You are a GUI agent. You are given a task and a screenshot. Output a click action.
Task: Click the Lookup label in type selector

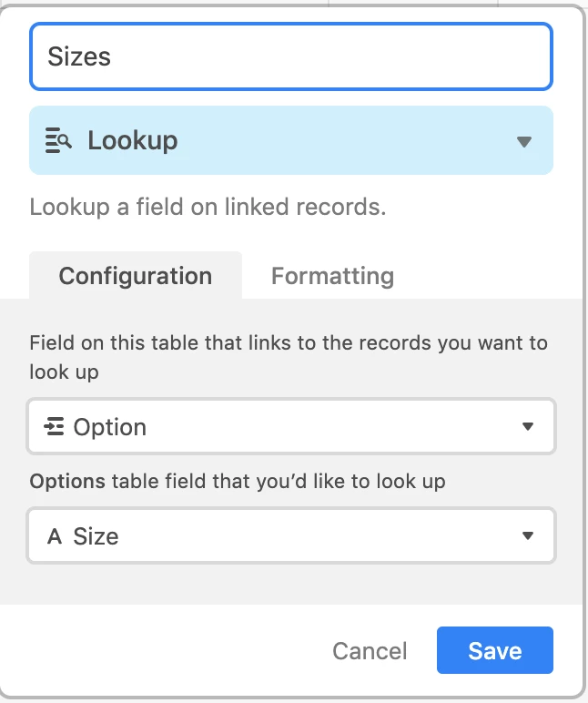click(x=133, y=141)
